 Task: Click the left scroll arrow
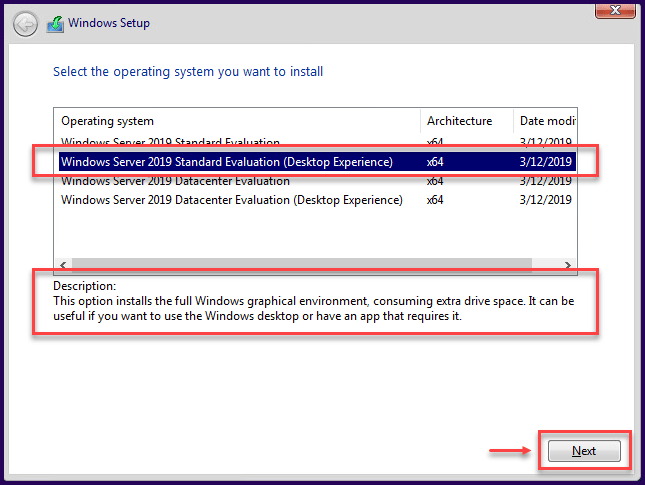63,265
